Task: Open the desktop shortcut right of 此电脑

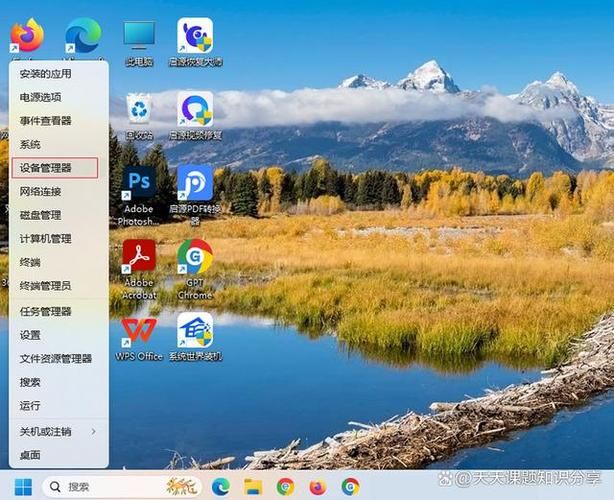Action: (195, 42)
